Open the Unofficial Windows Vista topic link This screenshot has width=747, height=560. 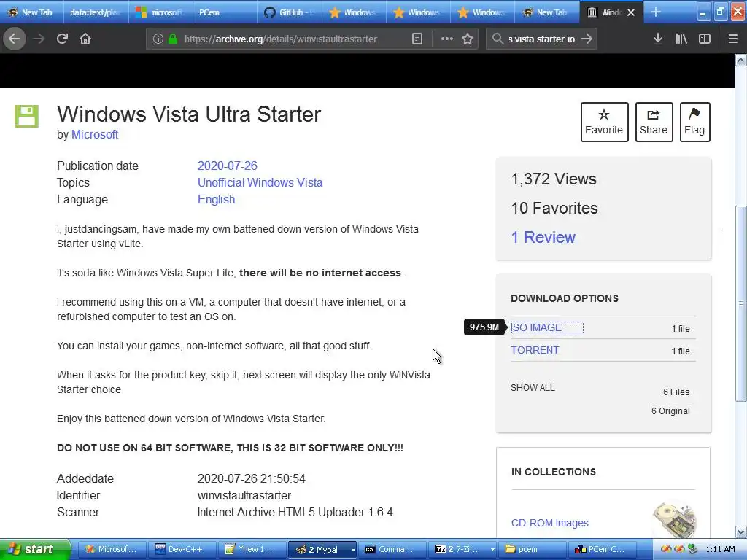260,182
